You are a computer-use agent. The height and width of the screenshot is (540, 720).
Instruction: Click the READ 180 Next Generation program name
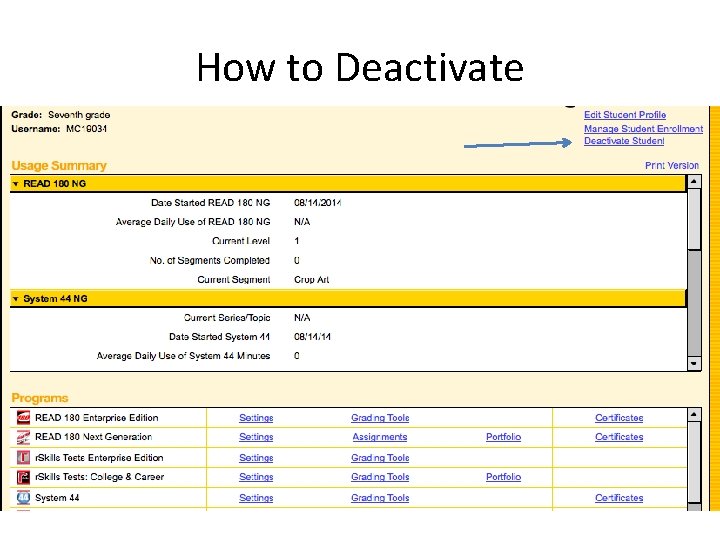[x=93, y=437]
